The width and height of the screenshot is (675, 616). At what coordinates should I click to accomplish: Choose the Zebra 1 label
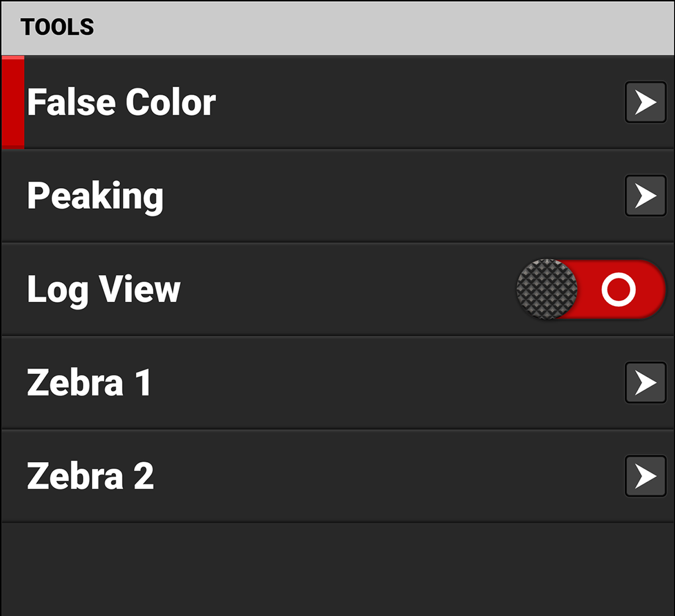coord(89,382)
